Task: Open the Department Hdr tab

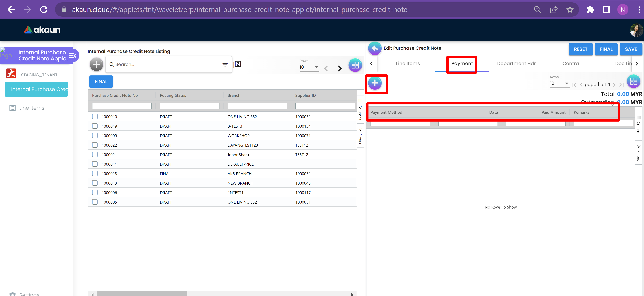Action: coord(516,64)
